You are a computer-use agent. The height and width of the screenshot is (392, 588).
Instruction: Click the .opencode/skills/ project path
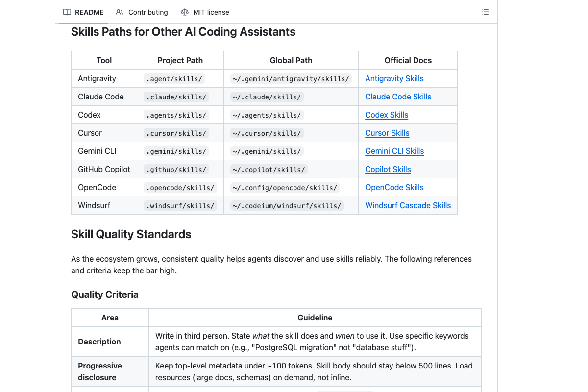coord(180,188)
